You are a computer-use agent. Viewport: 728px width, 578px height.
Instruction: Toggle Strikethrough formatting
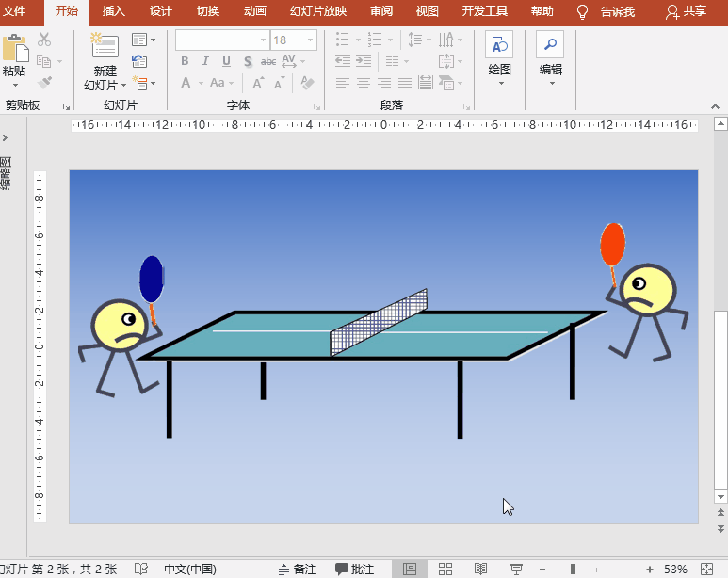tap(267, 61)
